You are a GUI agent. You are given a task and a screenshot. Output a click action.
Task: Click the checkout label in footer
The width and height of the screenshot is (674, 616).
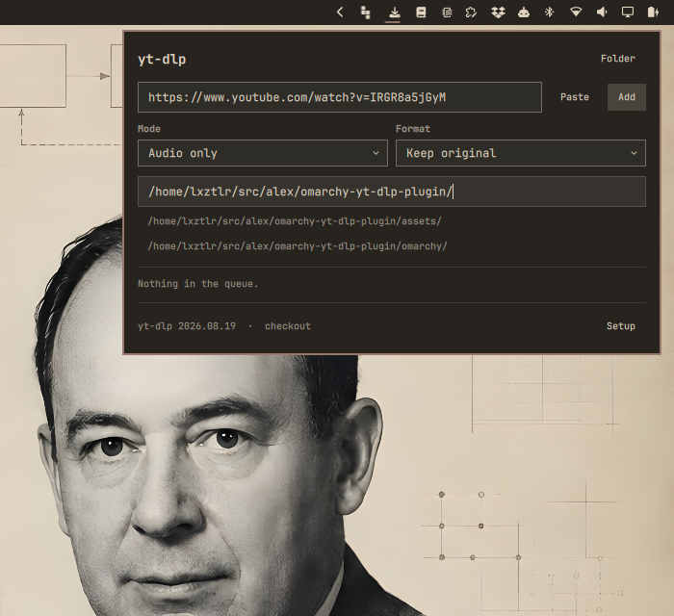pos(288,326)
